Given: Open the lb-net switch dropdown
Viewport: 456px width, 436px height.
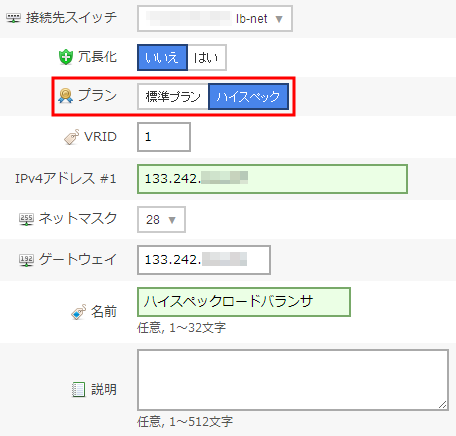Looking at the screenshot, I should pos(215,19).
